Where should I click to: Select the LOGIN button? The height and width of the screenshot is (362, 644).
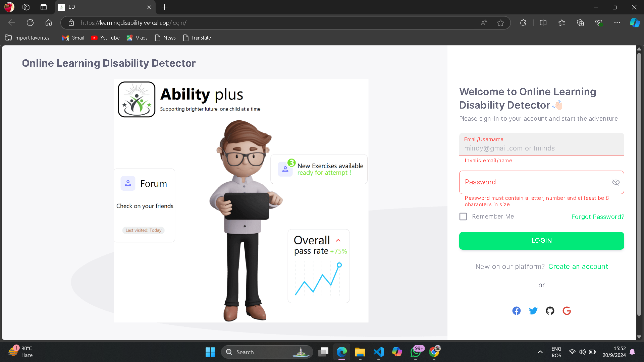(x=542, y=240)
